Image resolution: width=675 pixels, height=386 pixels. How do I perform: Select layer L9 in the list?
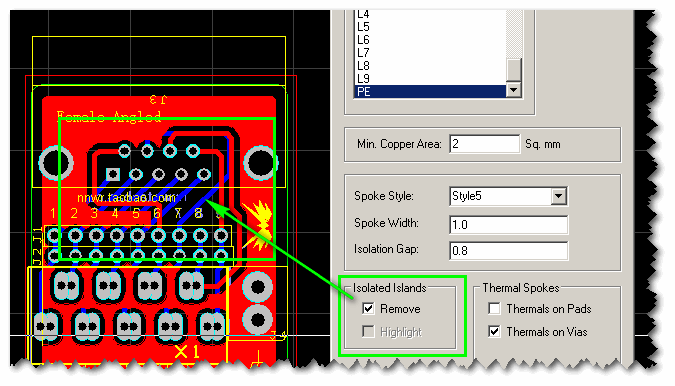(x=430, y=78)
